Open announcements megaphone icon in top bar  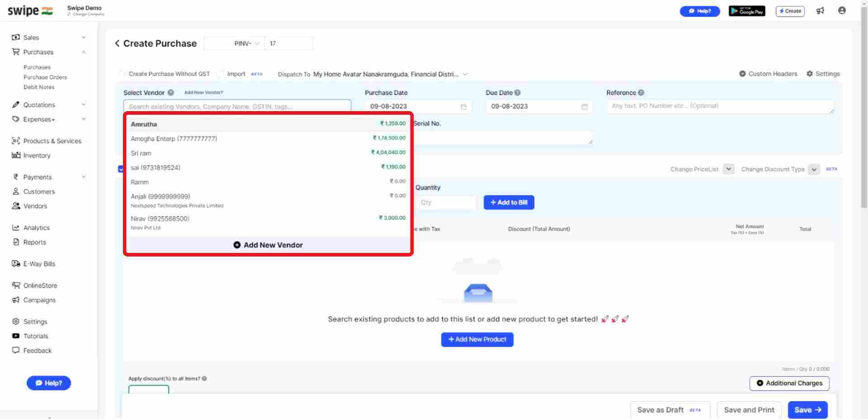820,11
